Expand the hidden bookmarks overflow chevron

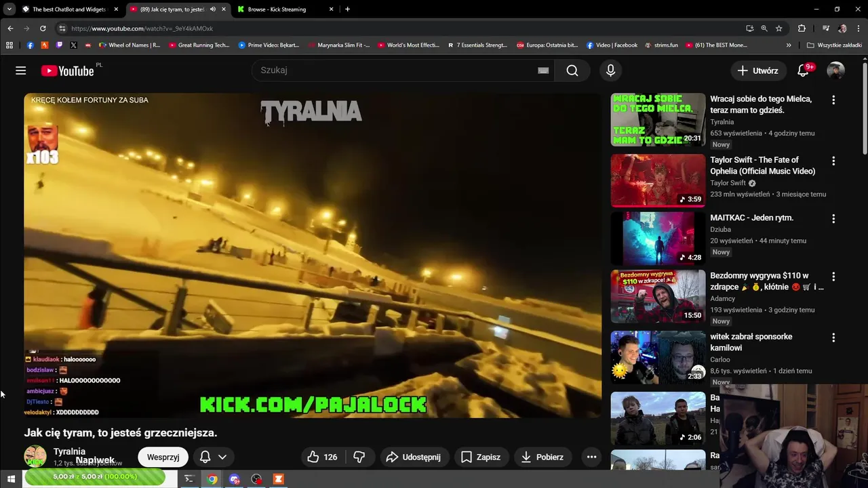[x=789, y=45]
